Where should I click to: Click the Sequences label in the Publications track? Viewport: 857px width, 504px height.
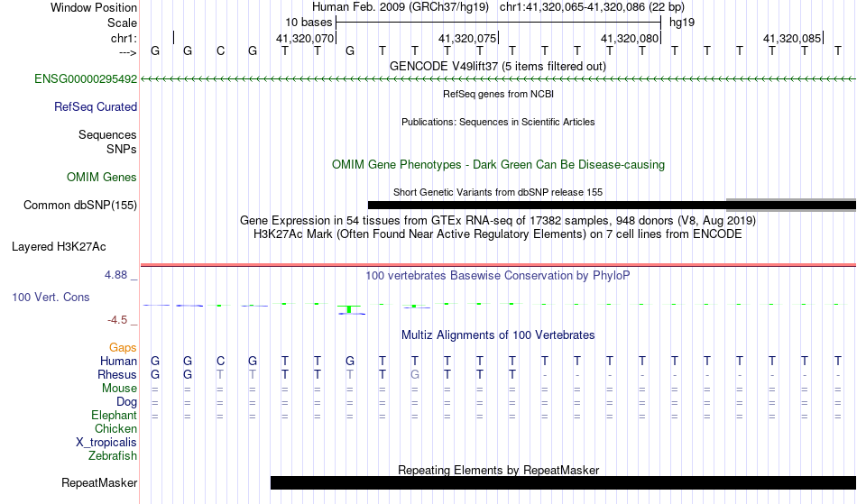107,135
